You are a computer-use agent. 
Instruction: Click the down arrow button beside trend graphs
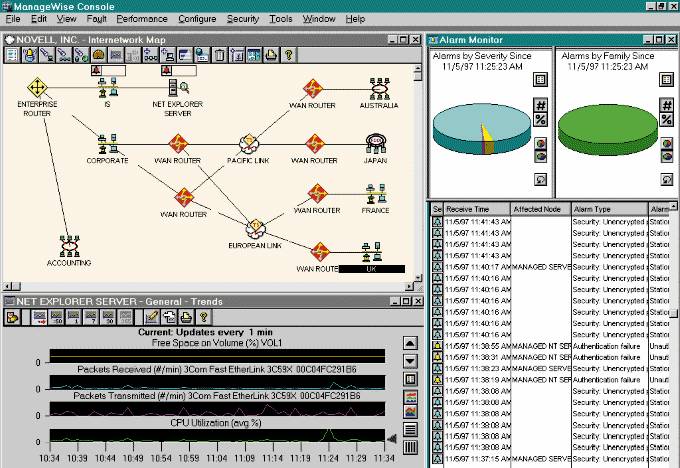(410, 361)
